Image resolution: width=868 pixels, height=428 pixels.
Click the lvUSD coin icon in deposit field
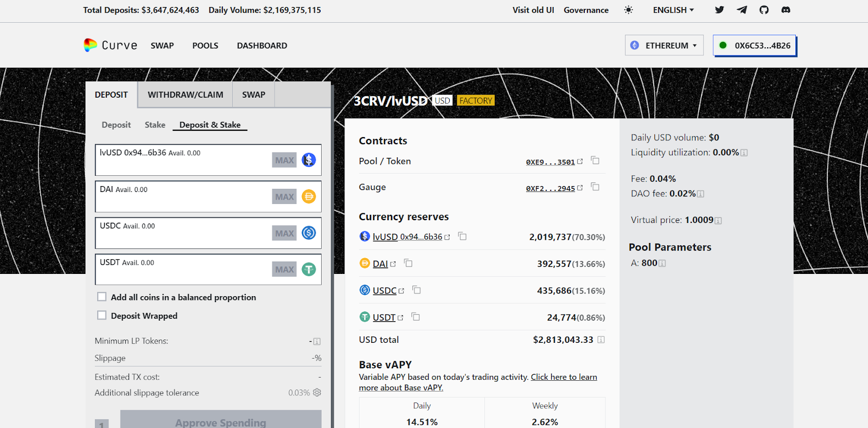[x=309, y=160]
